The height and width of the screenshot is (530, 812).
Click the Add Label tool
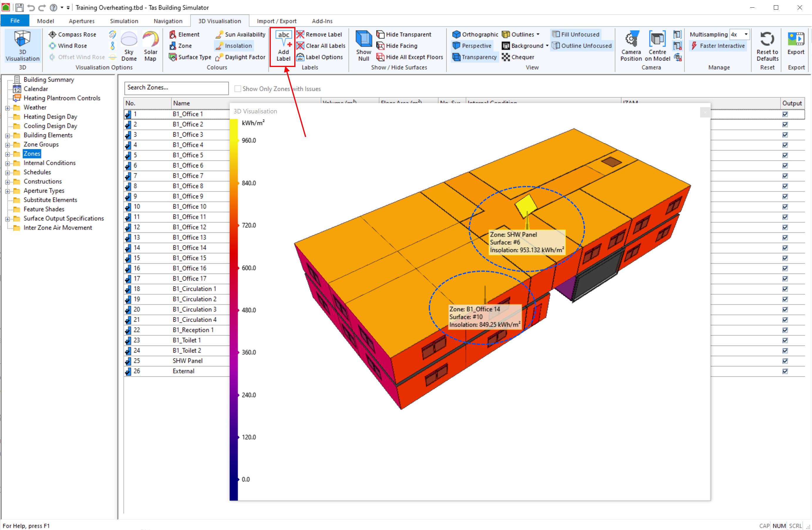[283, 46]
